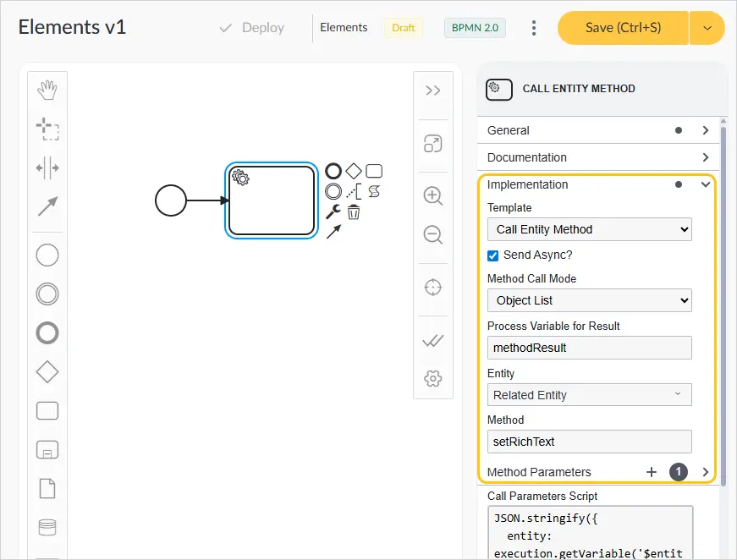Collapse the Implementation section

[x=705, y=184]
